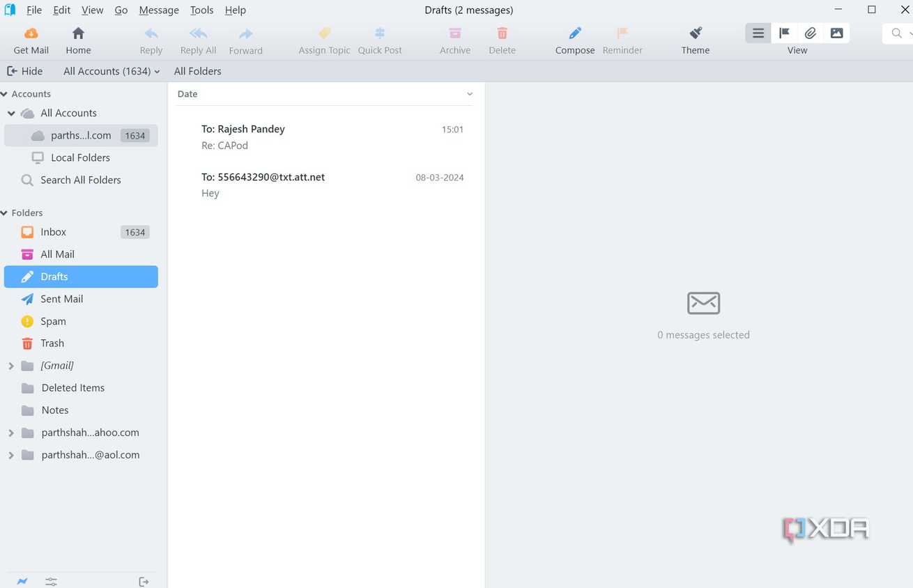Open the Message menu
This screenshot has height=588, width=913.
[159, 10]
